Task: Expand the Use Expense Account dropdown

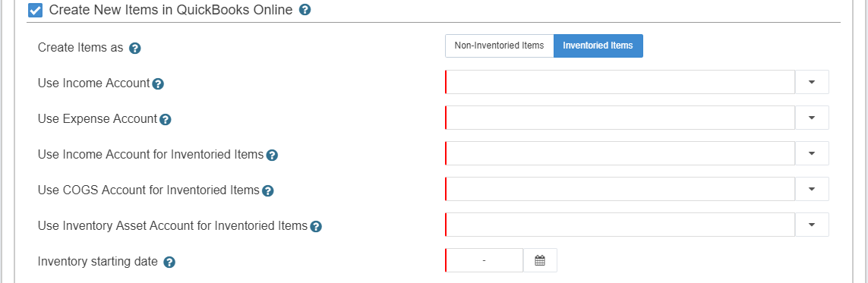Action: click(x=812, y=118)
